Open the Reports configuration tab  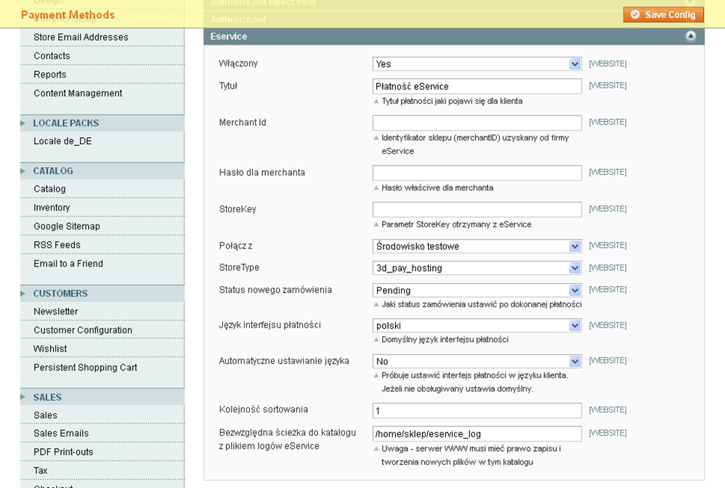coord(102,74)
